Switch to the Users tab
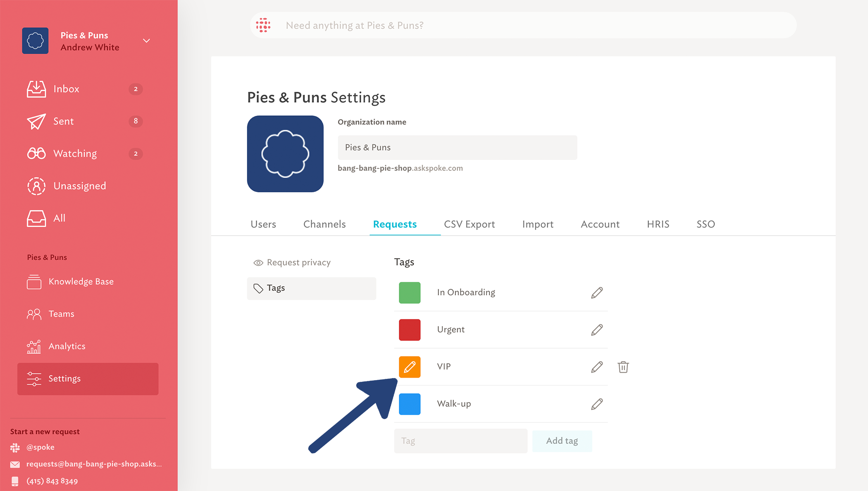The image size is (868, 491). pyautogui.click(x=263, y=224)
